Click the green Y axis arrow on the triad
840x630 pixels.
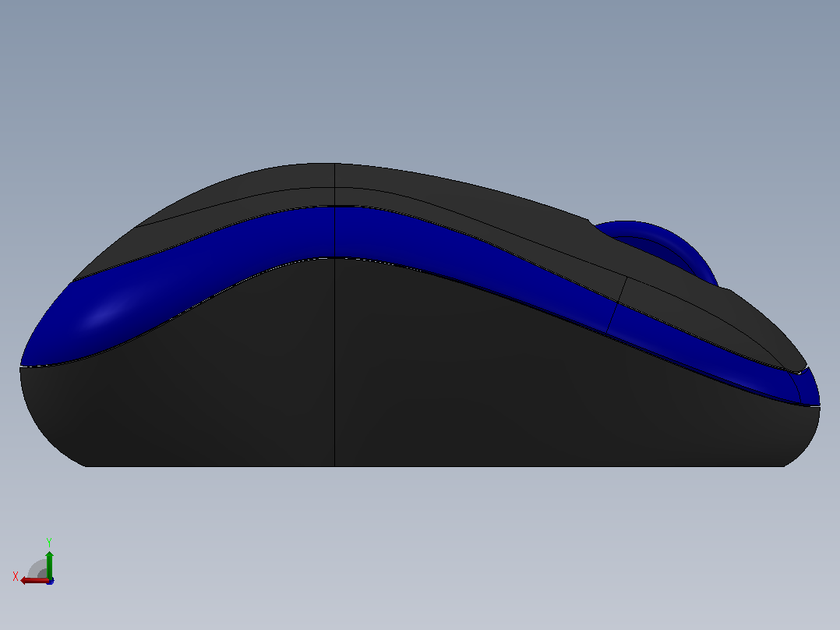[x=49, y=565]
